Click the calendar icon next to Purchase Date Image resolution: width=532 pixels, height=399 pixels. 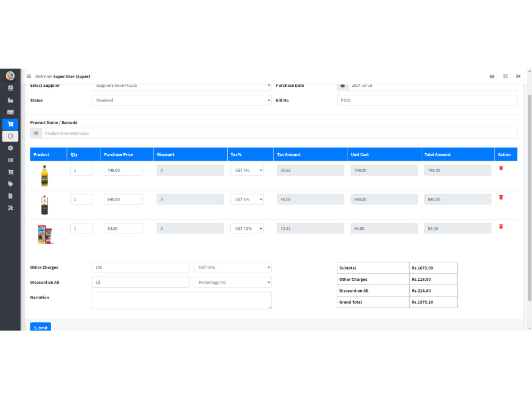tap(342, 86)
